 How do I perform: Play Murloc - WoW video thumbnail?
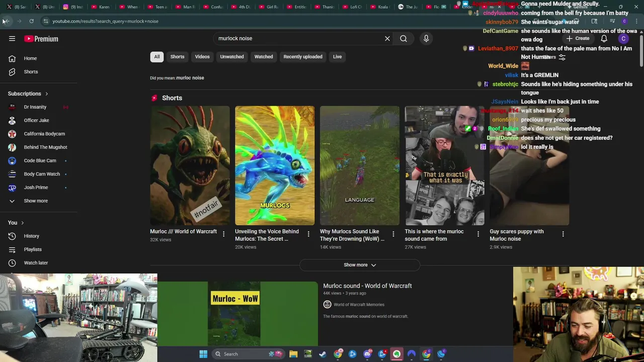click(x=237, y=314)
